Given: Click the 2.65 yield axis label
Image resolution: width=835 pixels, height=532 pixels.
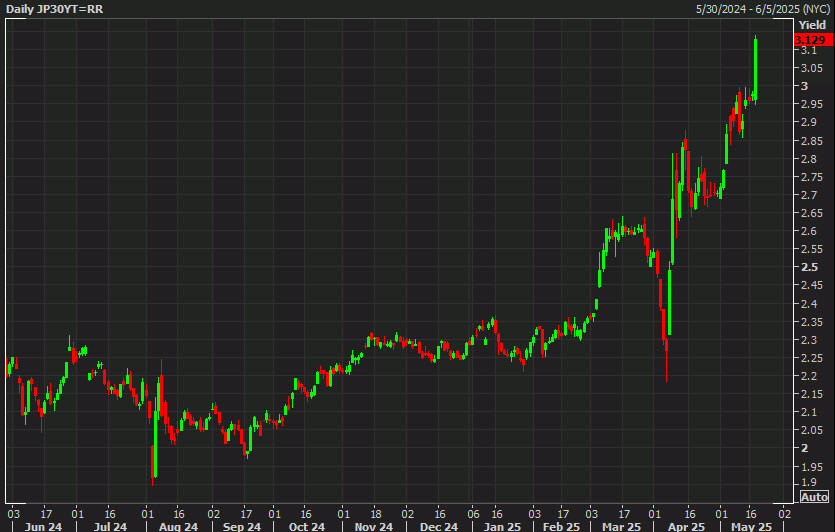Looking at the screenshot, I should (812, 213).
